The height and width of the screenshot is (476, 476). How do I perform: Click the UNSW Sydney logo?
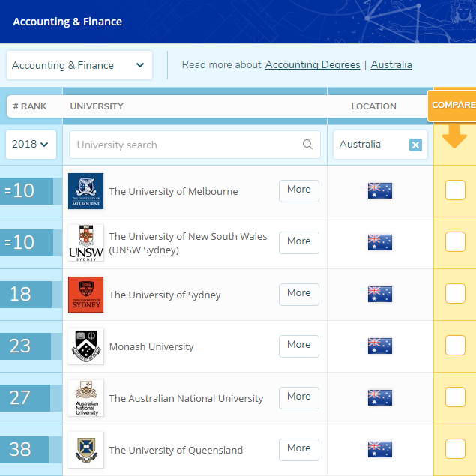[x=86, y=243]
